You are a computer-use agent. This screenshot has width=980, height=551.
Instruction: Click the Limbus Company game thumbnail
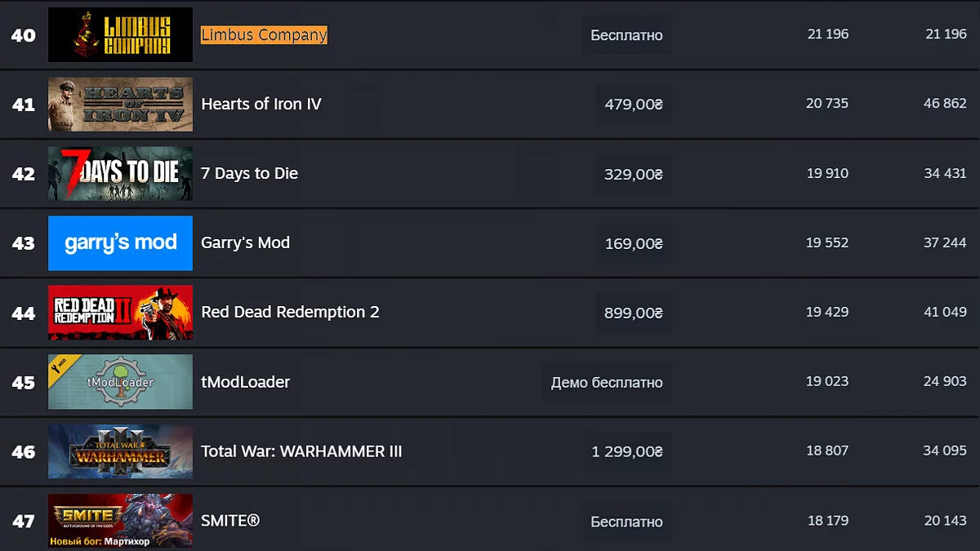pos(120,34)
